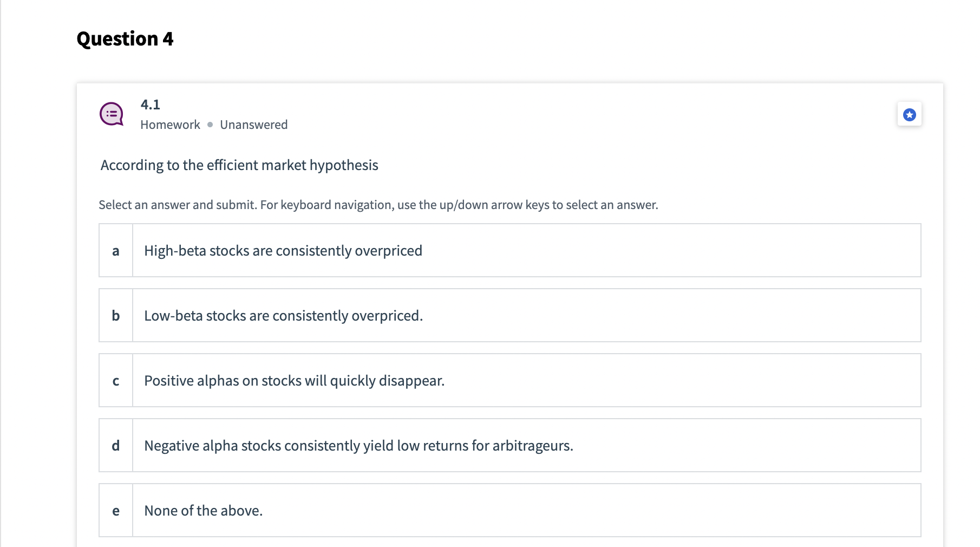Click the purple multiple-choice question type icon
The height and width of the screenshot is (547, 980).
point(112,114)
